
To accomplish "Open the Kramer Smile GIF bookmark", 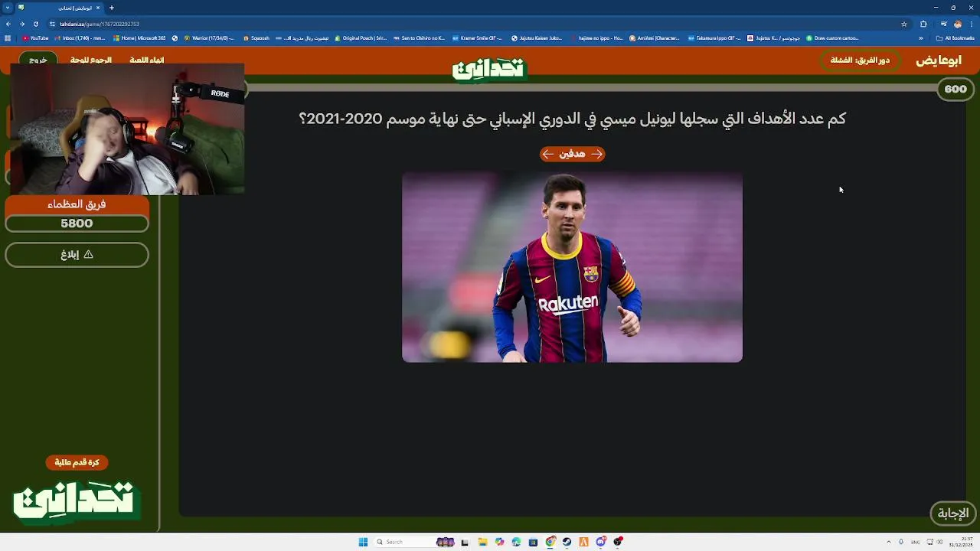I will coord(478,37).
